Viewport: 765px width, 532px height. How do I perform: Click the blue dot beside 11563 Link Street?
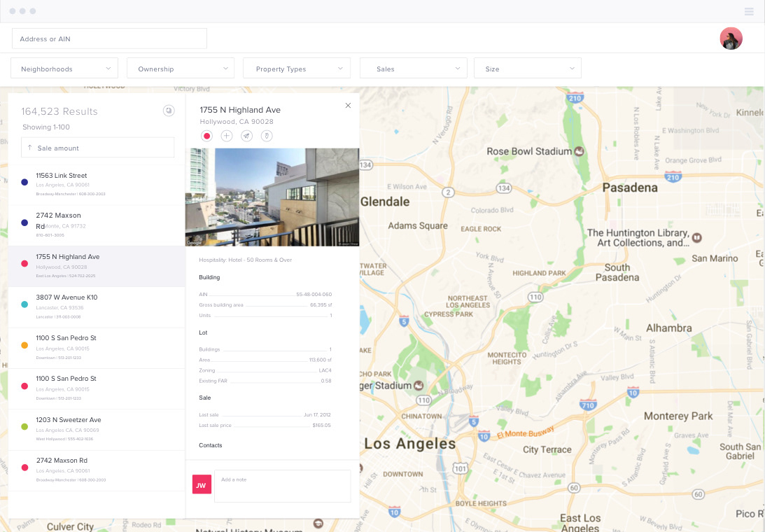click(x=24, y=182)
